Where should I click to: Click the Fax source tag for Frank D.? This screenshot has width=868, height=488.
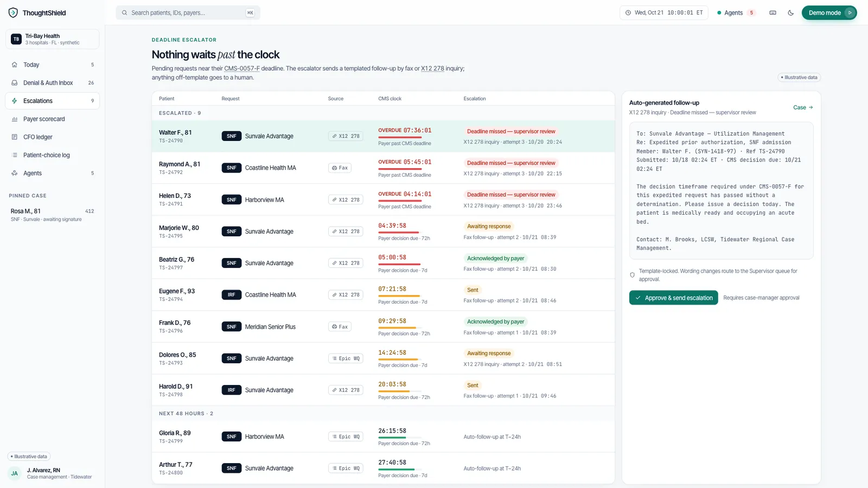340,327
